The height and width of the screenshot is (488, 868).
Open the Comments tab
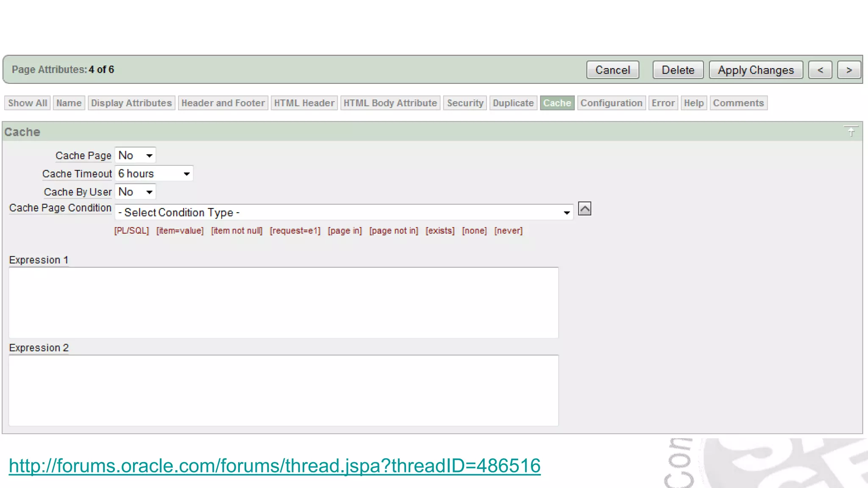click(x=738, y=103)
